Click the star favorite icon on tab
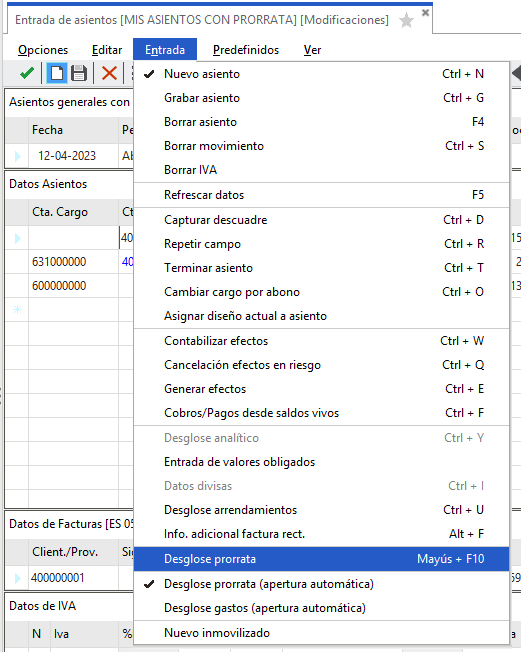 (406, 20)
